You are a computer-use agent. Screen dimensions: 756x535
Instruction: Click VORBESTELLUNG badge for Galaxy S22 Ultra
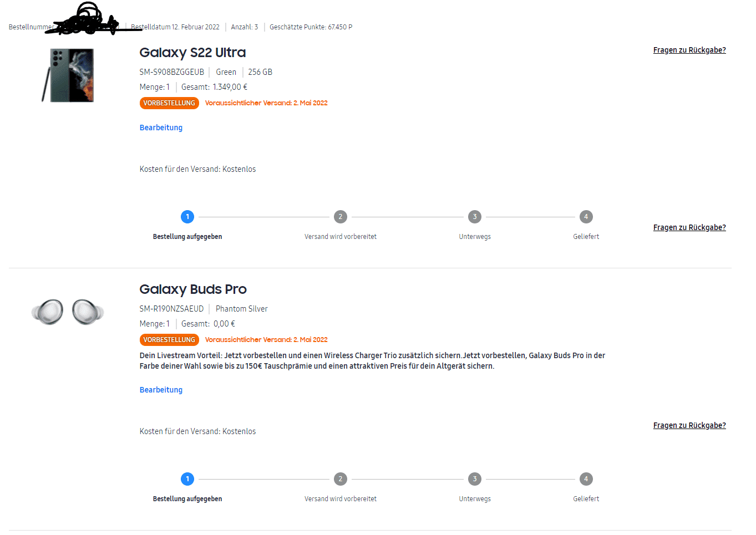[x=169, y=103]
